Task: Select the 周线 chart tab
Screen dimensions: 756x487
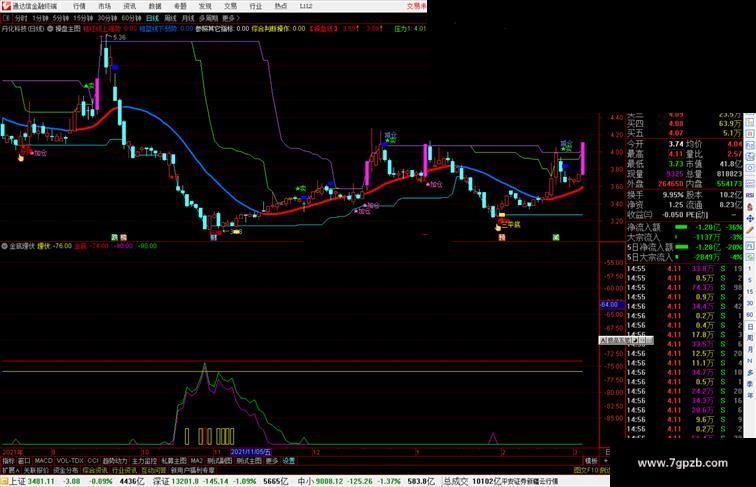Action: 170,18
